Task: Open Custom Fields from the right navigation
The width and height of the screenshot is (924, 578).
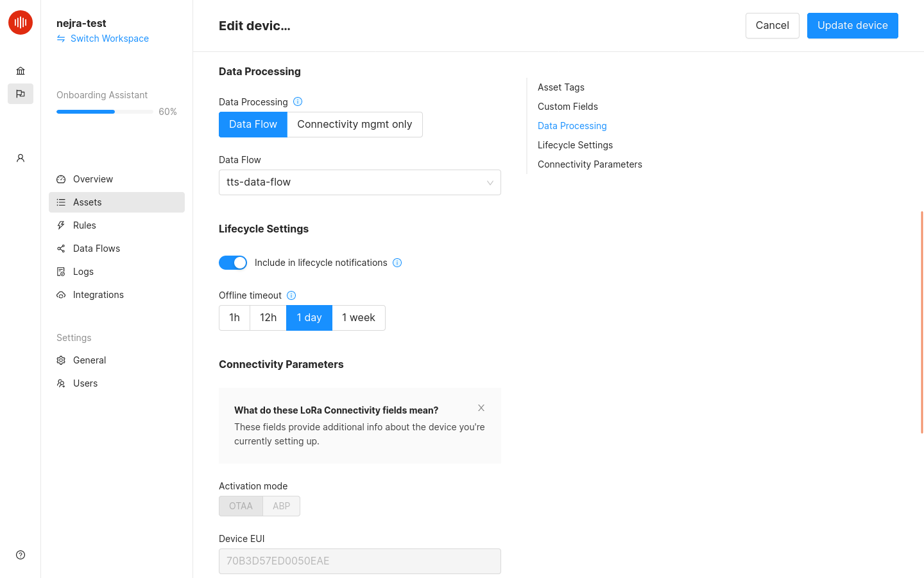Action: 567,106
